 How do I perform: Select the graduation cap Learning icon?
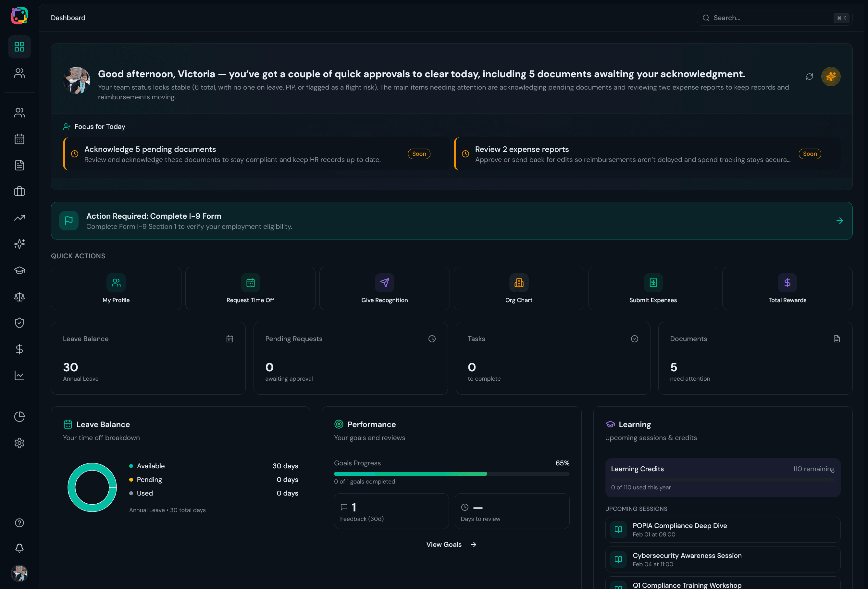click(19, 270)
